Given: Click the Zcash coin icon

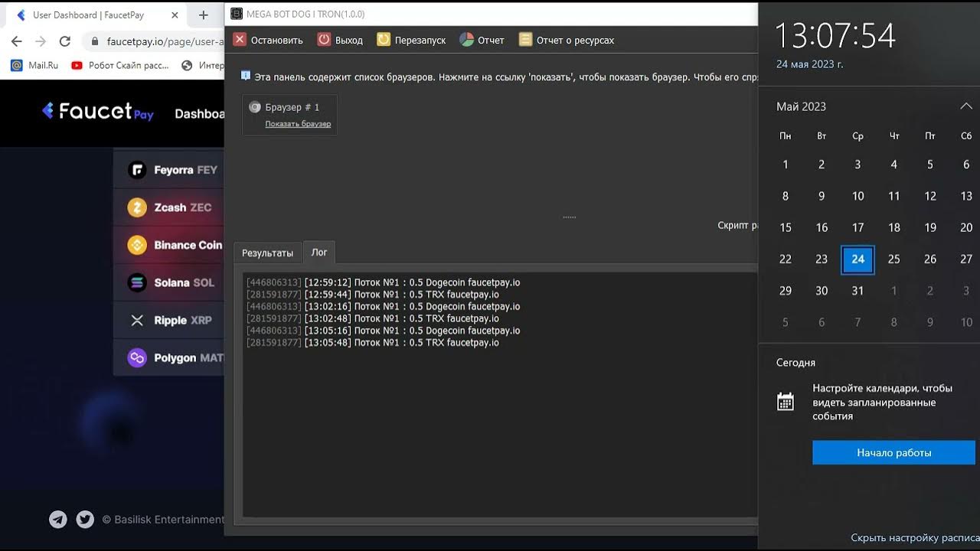Looking at the screenshot, I should [137, 207].
